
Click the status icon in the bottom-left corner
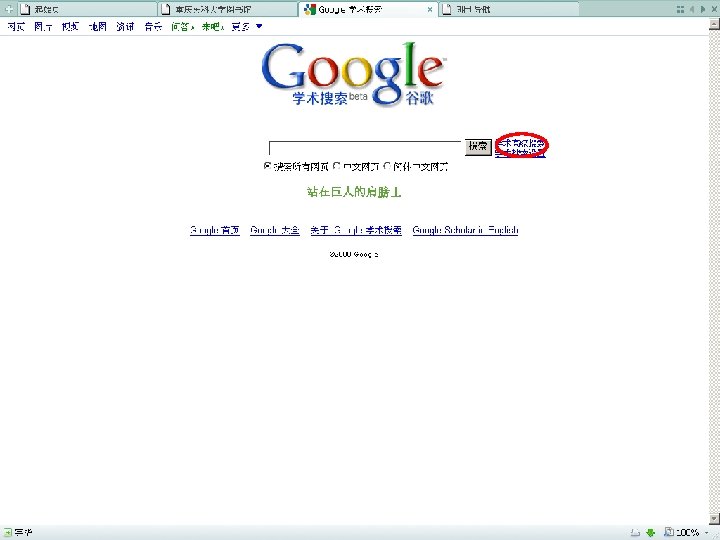click(x=8, y=533)
